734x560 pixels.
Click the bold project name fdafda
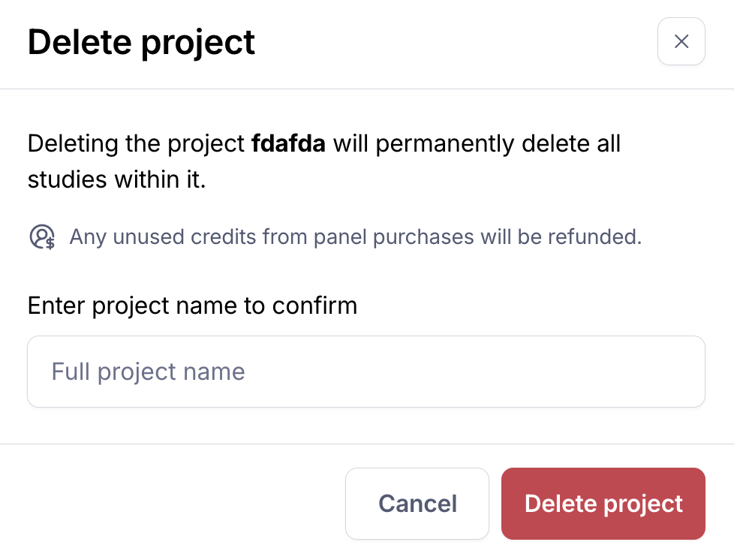tap(289, 143)
